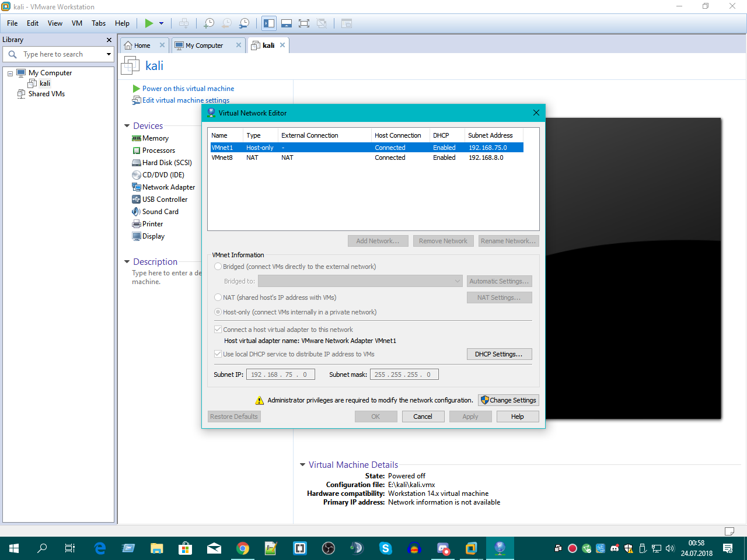The width and height of the screenshot is (747, 560).
Task: Click the green Power On toolbar icon
Action: pyautogui.click(x=149, y=23)
